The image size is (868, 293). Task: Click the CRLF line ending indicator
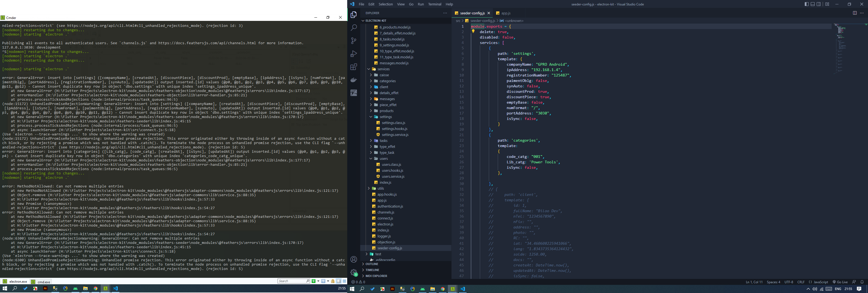pyautogui.click(x=801, y=282)
